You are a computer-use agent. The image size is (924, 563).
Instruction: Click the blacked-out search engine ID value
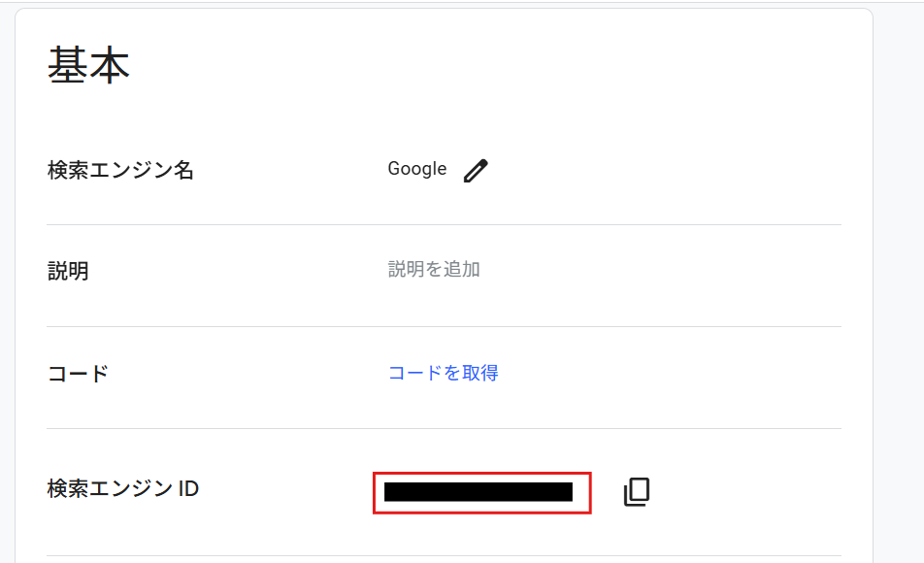pos(478,492)
